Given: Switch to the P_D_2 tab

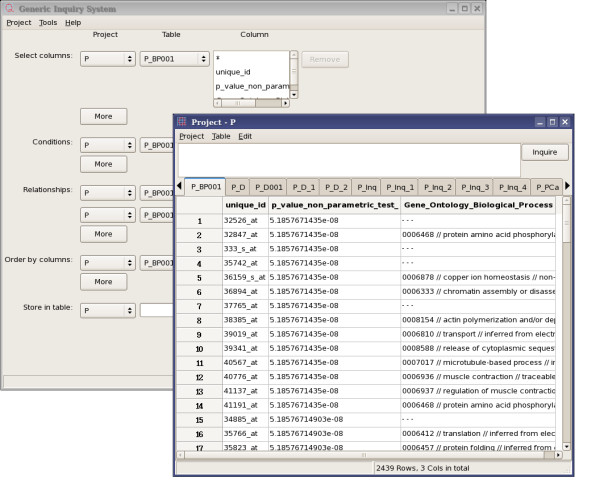Looking at the screenshot, I should 336,187.
